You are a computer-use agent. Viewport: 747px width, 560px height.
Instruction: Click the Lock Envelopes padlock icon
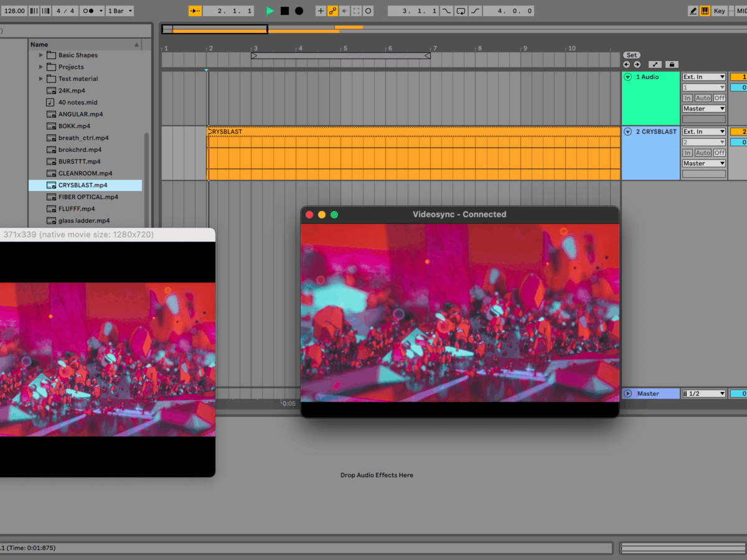671,64
